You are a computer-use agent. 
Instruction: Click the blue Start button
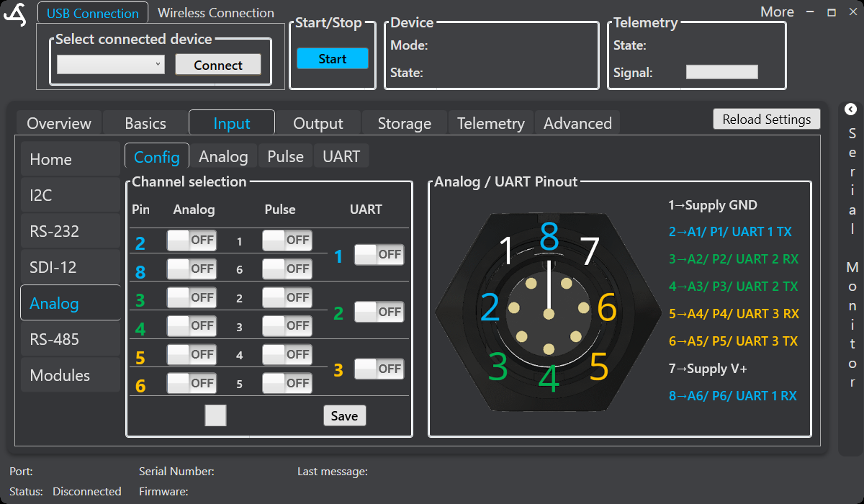pyautogui.click(x=333, y=58)
